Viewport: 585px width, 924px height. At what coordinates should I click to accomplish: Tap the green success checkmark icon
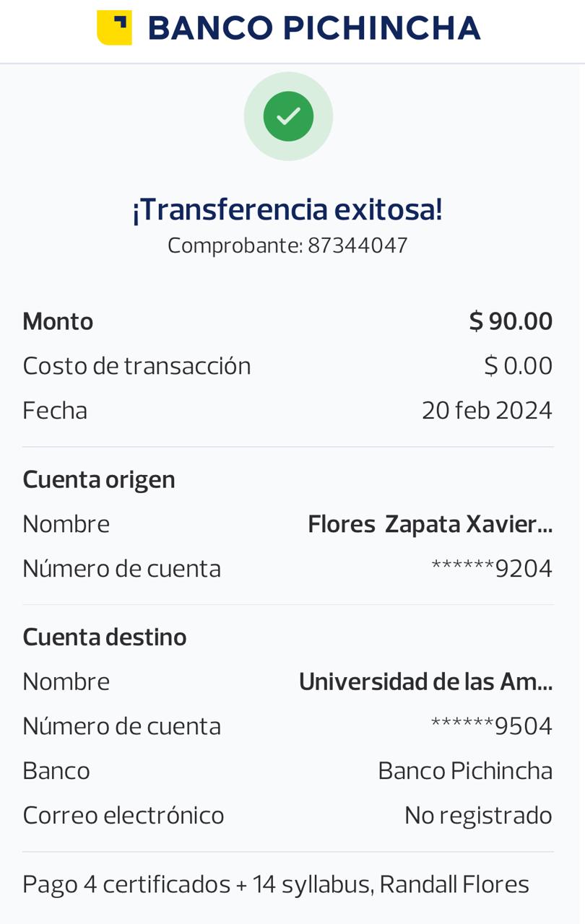288,116
